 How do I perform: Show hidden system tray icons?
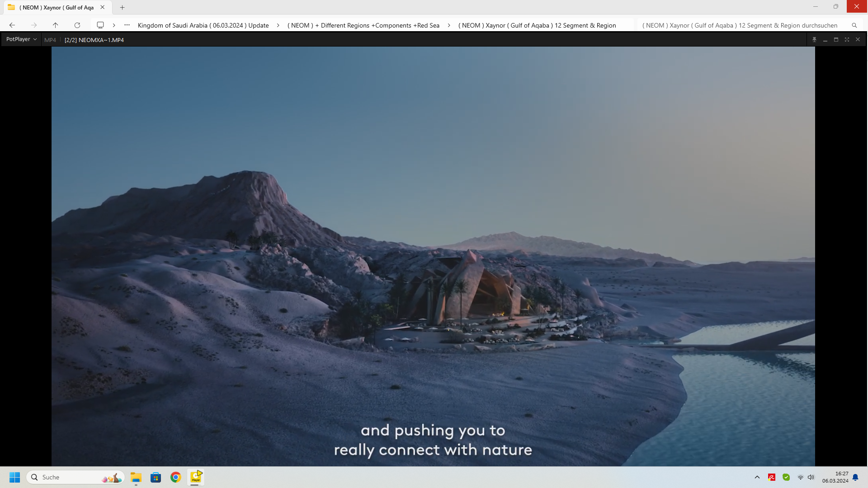757,477
